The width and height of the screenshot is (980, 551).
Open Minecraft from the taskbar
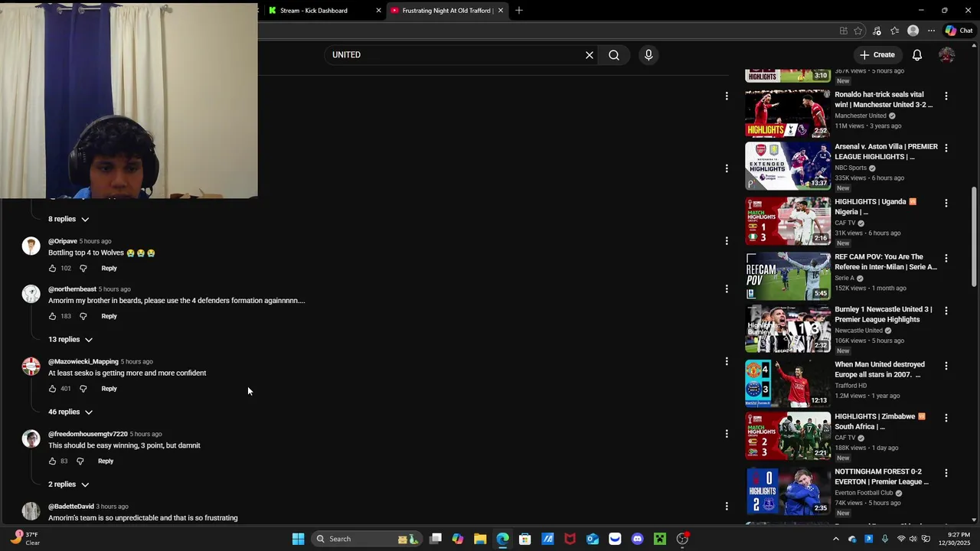(660, 539)
